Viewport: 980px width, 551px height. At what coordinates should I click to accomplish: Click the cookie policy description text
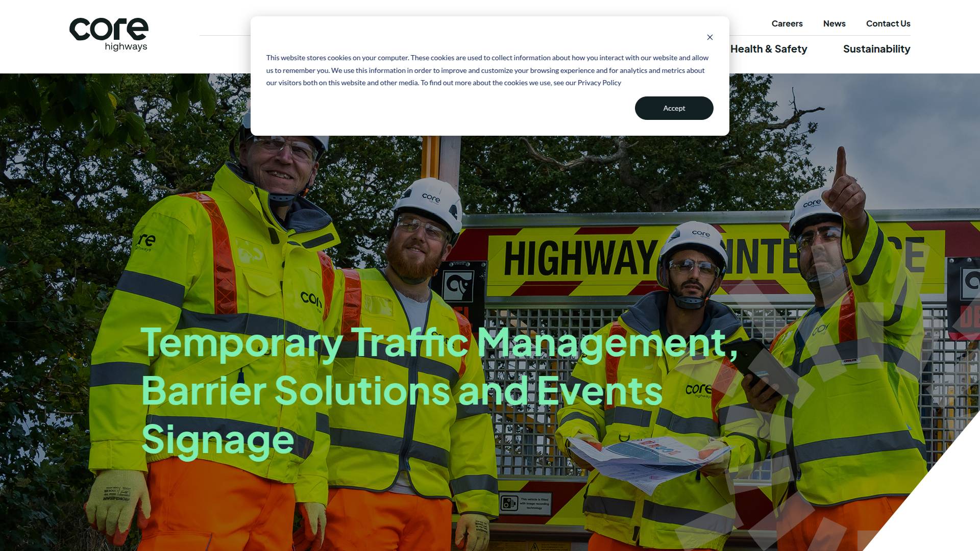coord(487,70)
